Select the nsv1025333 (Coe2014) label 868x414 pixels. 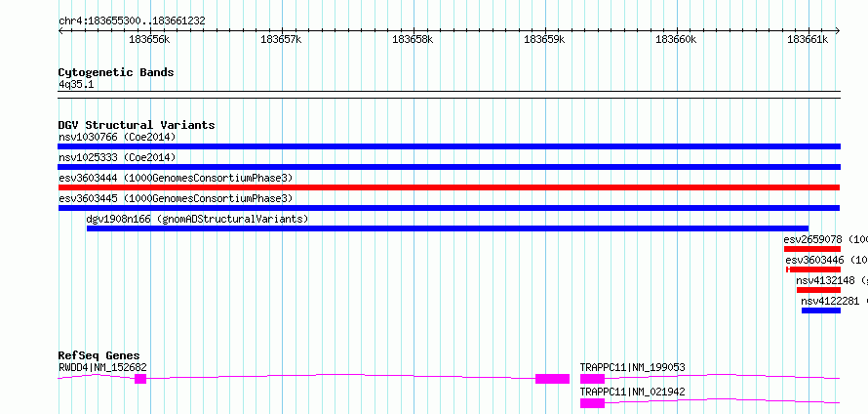[x=117, y=157]
